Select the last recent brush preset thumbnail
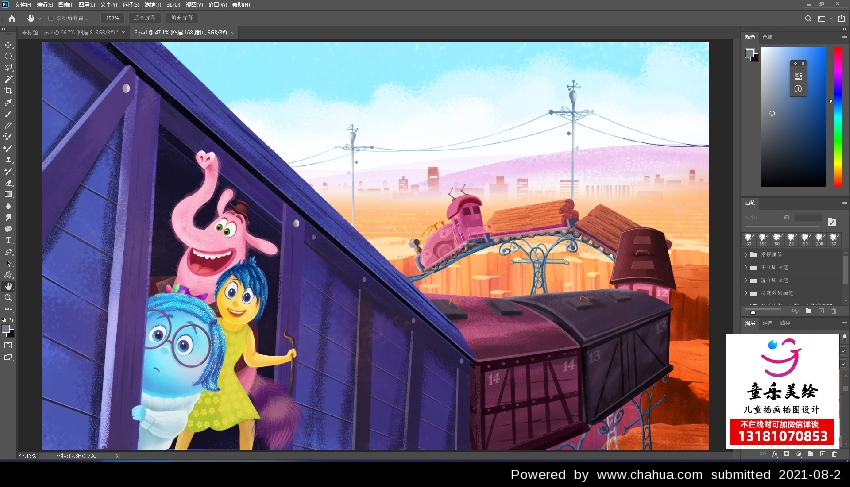This screenshot has height=487, width=850. (834, 239)
